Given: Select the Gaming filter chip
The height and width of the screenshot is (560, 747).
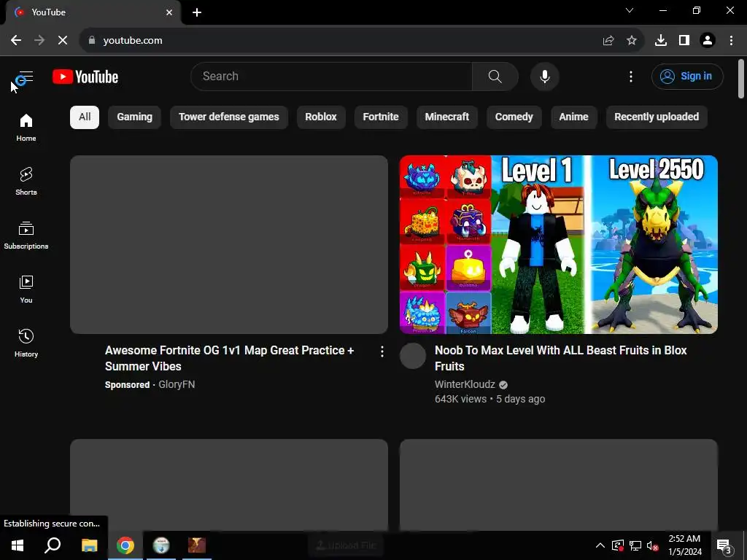Looking at the screenshot, I should [135, 117].
